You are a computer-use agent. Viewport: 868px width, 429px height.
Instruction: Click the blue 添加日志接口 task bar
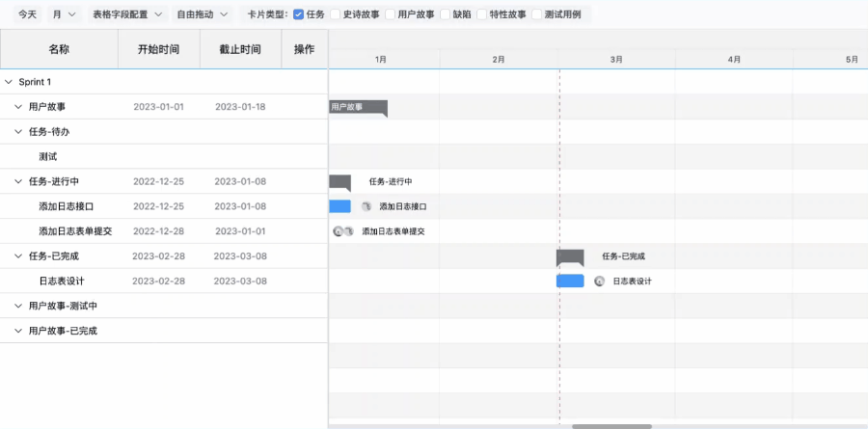(339, 206)
